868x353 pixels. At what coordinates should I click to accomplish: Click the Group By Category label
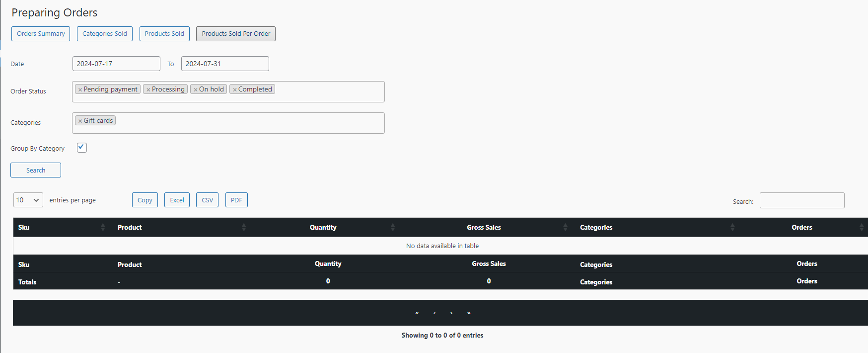point(38,149)
